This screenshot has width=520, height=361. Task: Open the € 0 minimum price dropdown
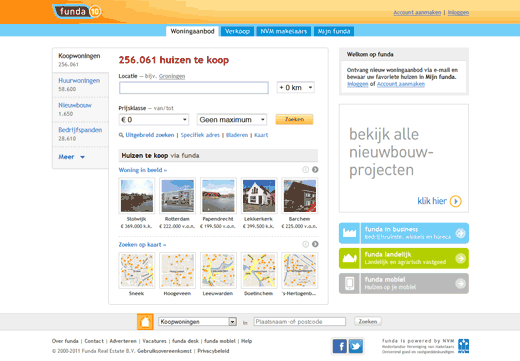click(x=154, y=120)
